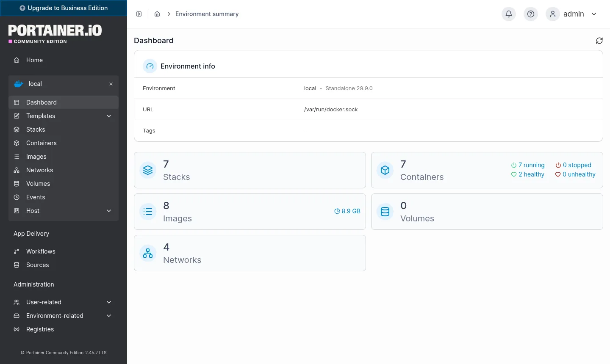Click the admin user avatar icon

[x=553, y=14]
